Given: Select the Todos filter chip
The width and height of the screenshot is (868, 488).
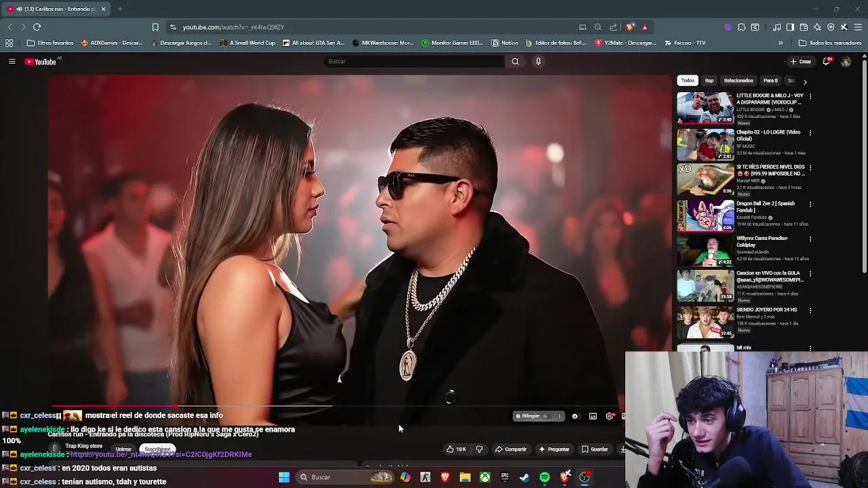Looking at the screenshot, I should click(688, 81).
